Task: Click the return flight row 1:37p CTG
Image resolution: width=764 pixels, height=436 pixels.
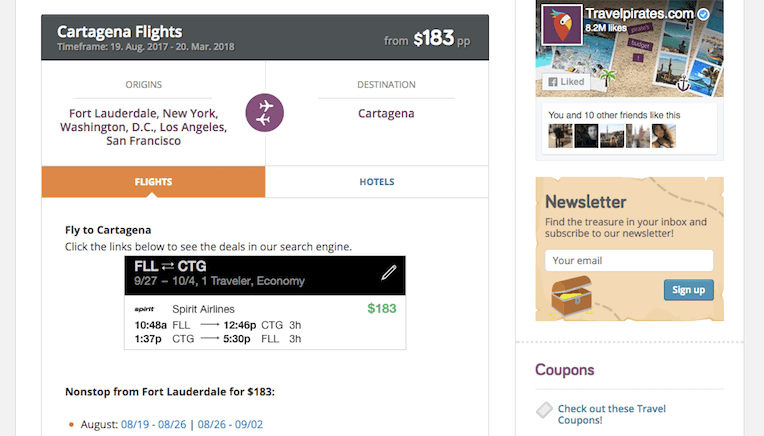Action: pos(218,339)
